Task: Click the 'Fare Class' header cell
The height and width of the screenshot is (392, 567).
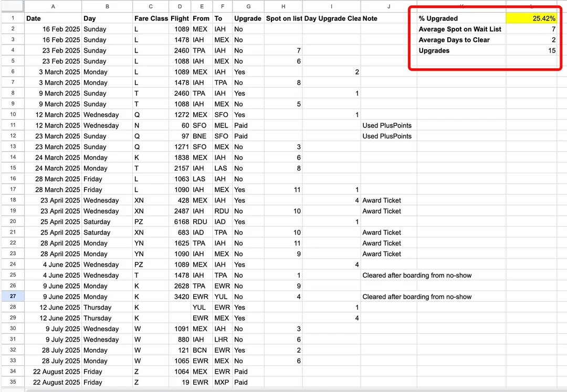Action: (x=151, y=18)
